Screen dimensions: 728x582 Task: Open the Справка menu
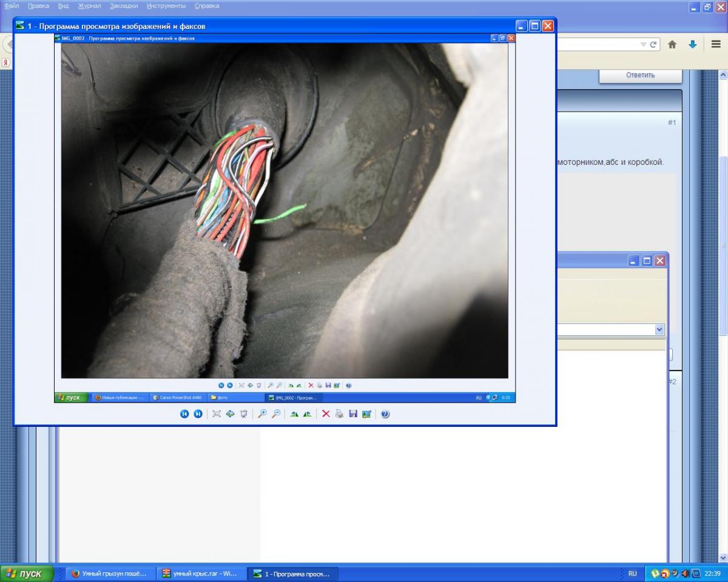click(207, 5)
